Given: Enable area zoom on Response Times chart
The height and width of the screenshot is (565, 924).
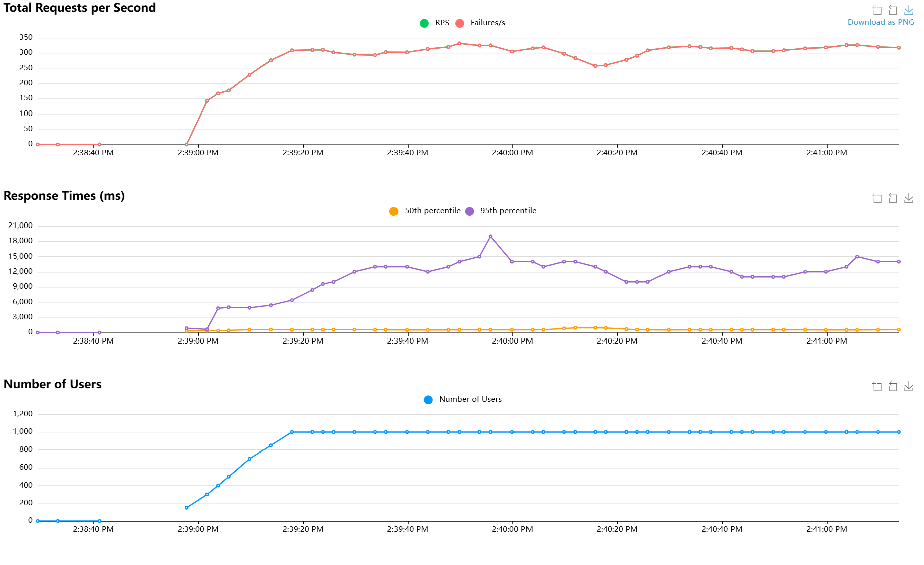Looking at the screenshot, I should click(x=877, y=198).
